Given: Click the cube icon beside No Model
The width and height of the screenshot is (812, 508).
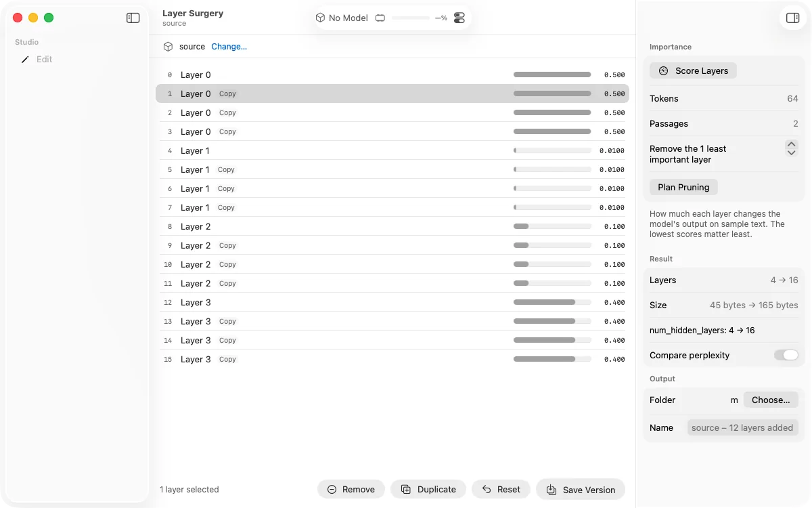Looking at the screenshot, I should pos(321,18).
